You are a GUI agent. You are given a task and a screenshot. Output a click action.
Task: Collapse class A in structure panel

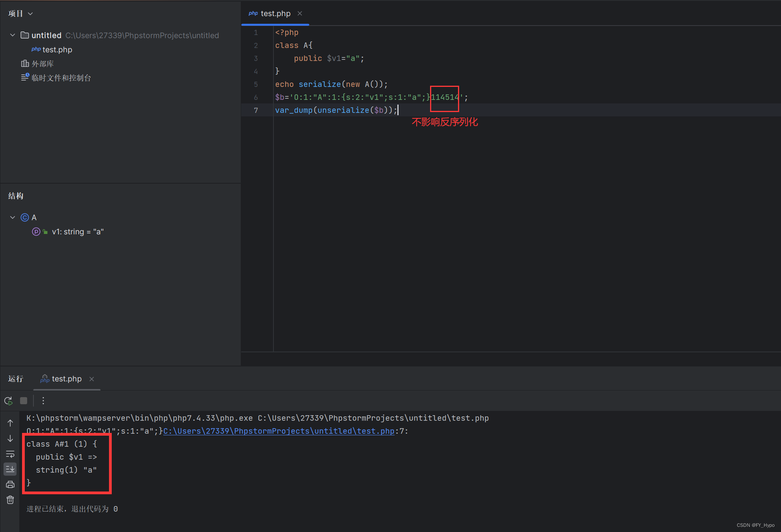(x=13, y=217)
